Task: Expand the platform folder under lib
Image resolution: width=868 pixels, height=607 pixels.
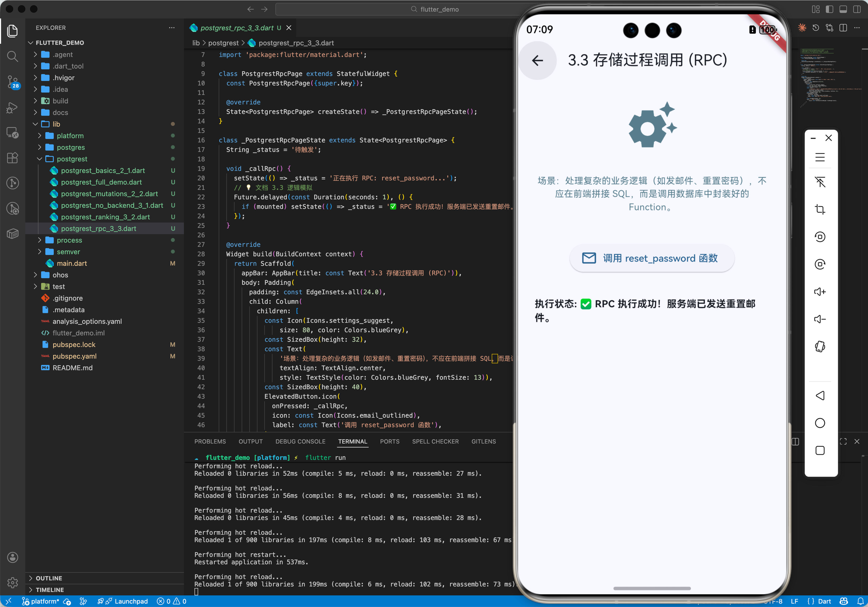Action: click(x=70, y=136)
